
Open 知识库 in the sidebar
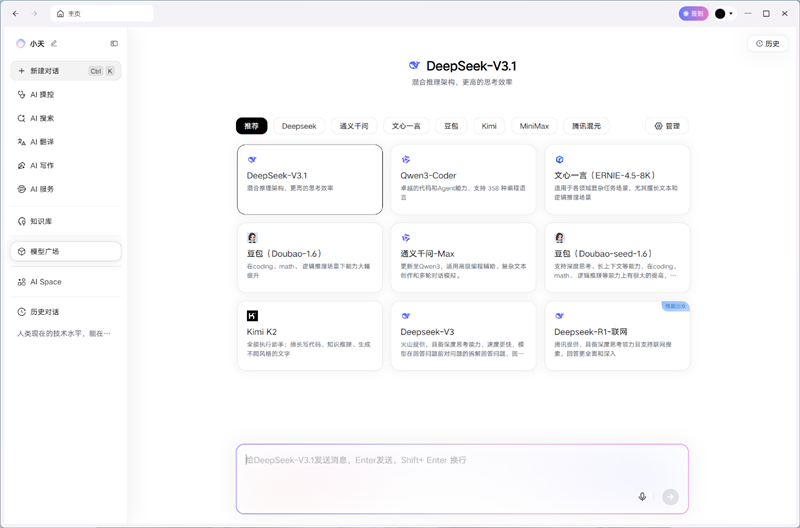41,221
